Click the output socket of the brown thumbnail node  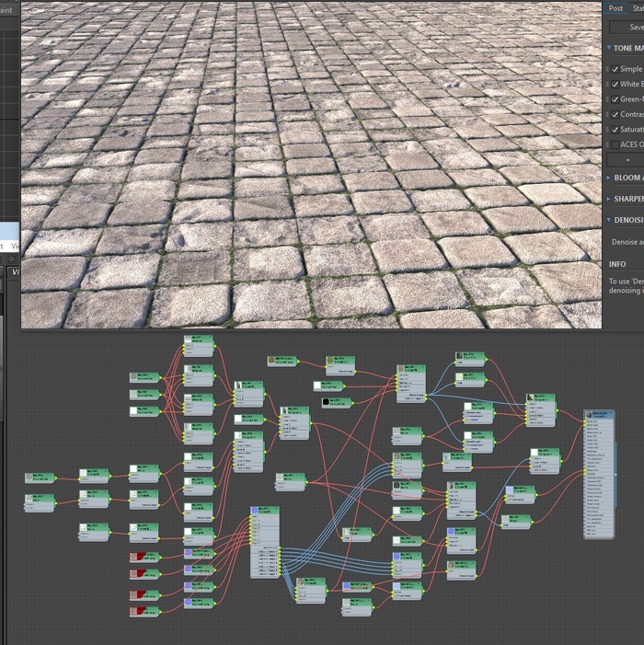tap(297, 362)
